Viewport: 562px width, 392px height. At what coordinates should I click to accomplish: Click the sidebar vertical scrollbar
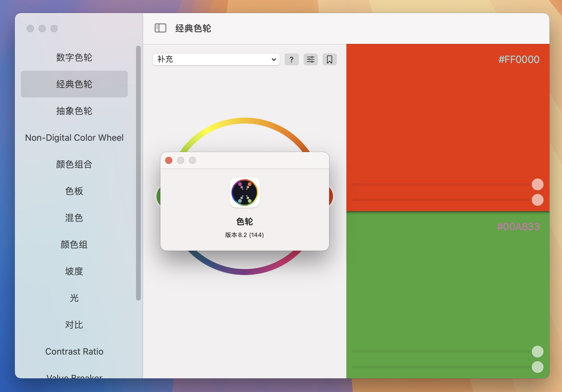(138, 173)
